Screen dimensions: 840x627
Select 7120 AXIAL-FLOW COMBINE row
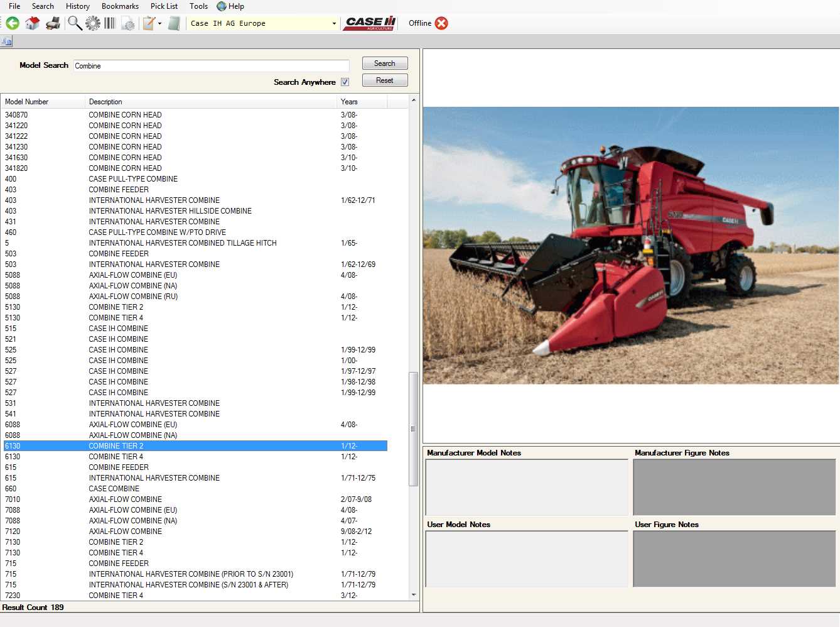pyautogui.click(x=195, y=532)
